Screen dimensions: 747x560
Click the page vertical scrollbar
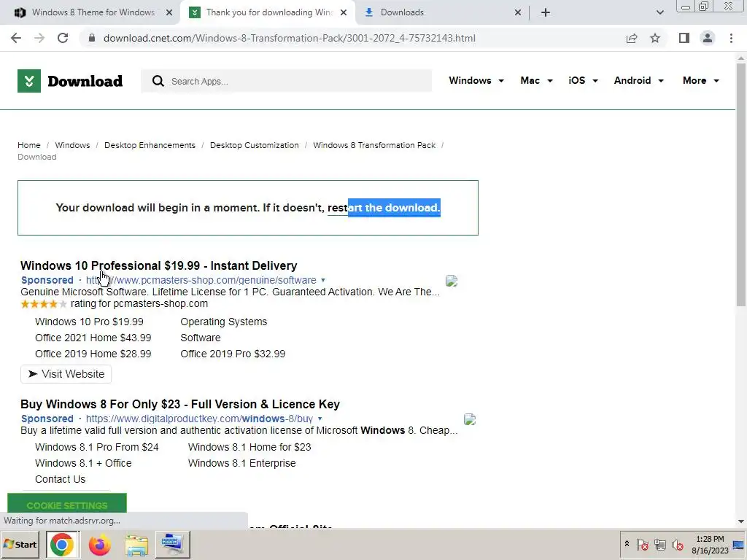click(x=741, y=184)
